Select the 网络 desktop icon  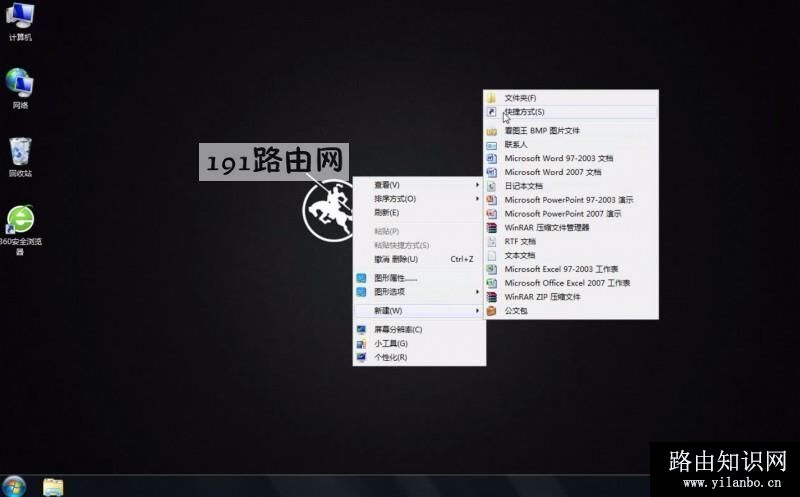(20, 89)
